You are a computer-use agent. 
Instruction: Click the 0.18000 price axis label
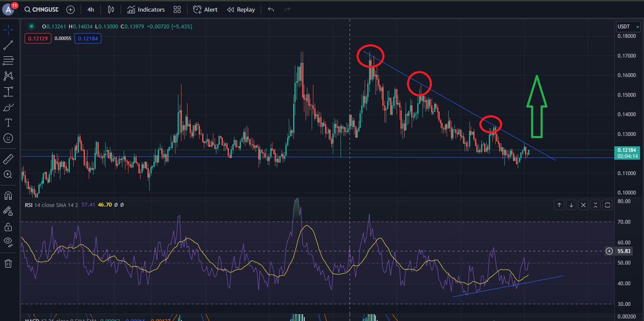coord(628,36)
